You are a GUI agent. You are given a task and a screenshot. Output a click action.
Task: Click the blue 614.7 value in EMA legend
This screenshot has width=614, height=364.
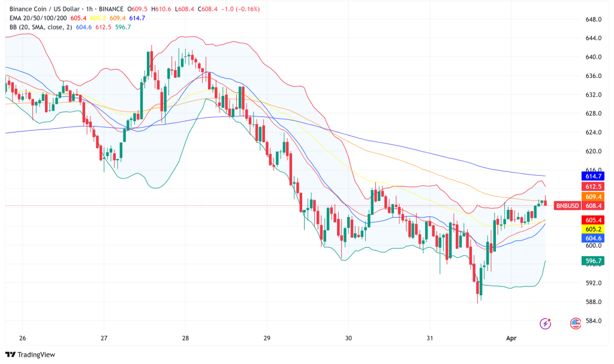[x=137, y=18]
